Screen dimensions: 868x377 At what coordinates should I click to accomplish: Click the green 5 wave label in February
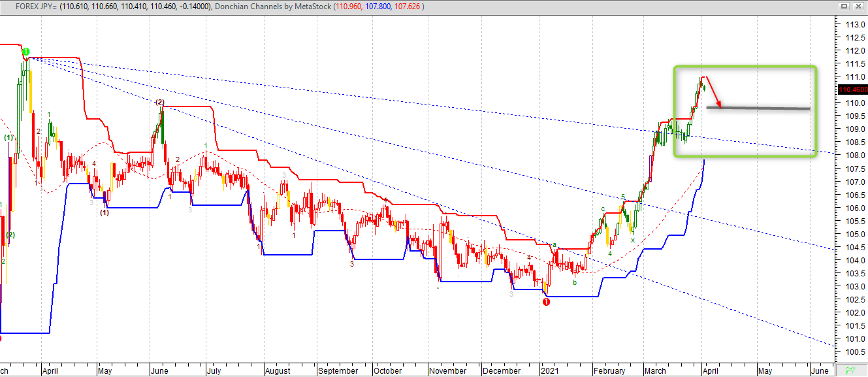(x=622, y=197)
